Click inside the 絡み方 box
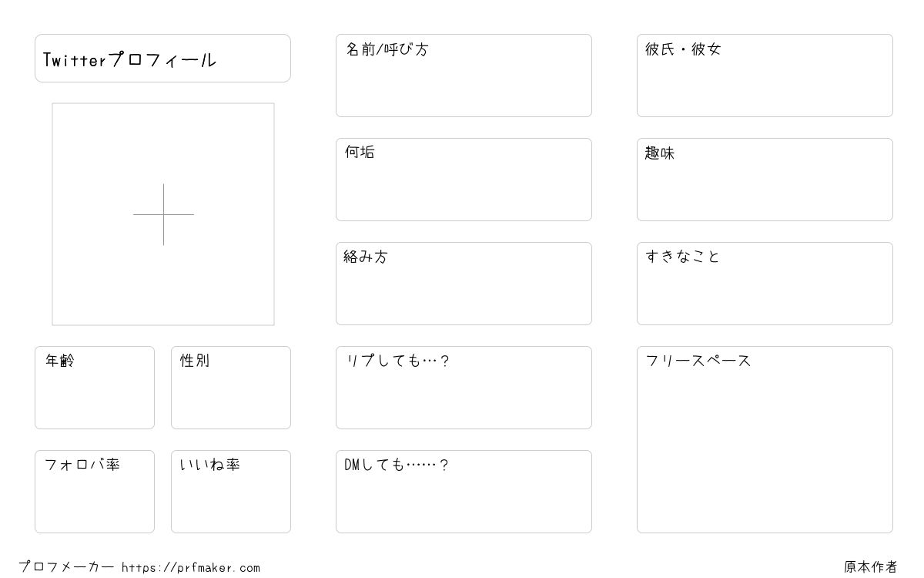The image size is (924, 578). [464, 284]
